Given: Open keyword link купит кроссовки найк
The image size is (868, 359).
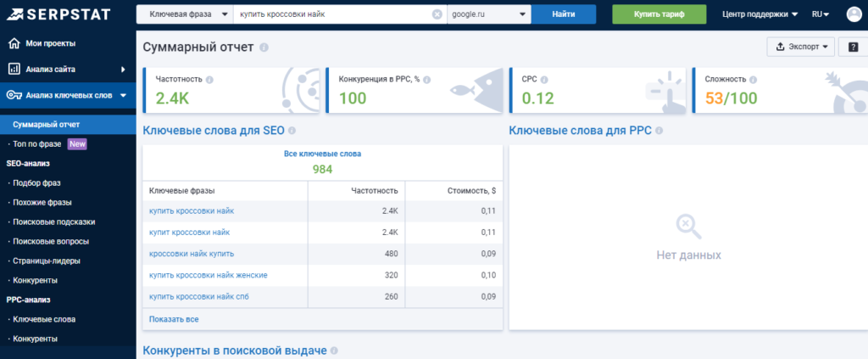Looking at the screenshot, I should pyautogui.click(x=189, y=233).
